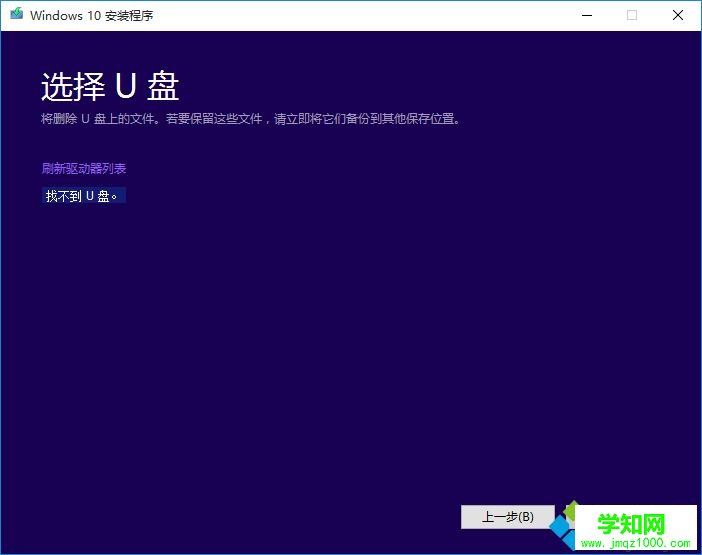Select the 找不到 U 盘 list entry

pos(84,196)
